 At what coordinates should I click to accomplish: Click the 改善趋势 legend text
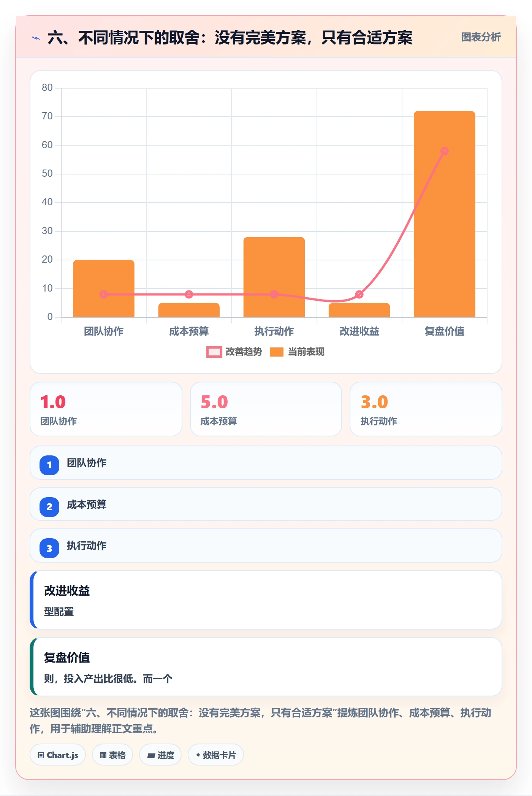point(244,352)
